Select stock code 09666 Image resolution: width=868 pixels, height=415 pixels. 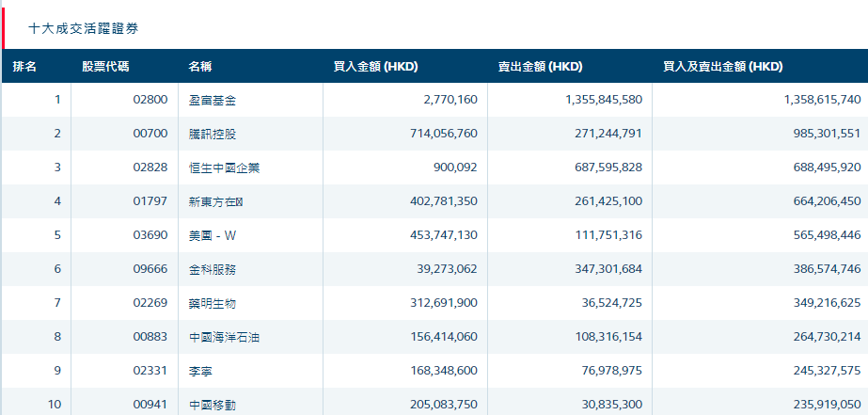(150, 269)
